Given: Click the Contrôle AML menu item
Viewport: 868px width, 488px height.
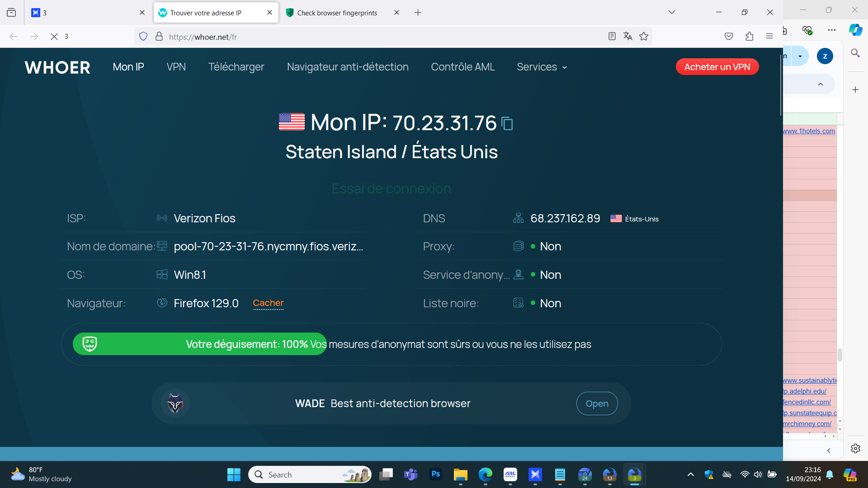Looking at the screenshot, I should pyautogui.click(x=462, y=67).
